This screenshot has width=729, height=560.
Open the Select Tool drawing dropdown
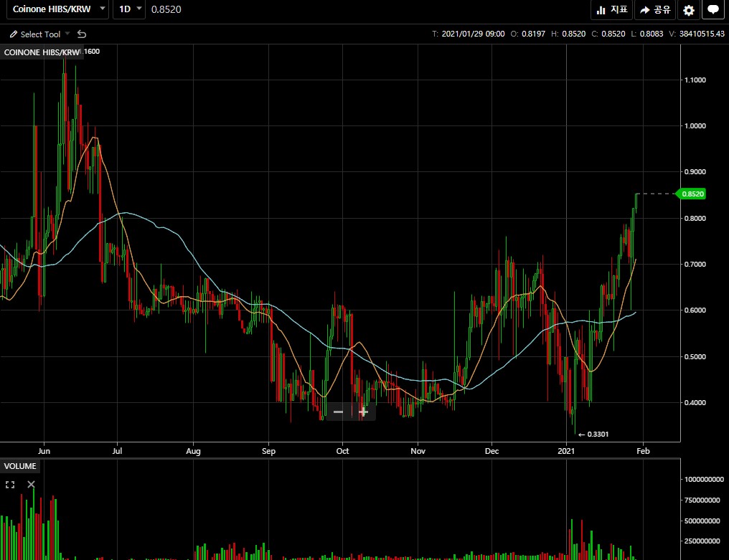pyautogui.click(x=39, y=34)
